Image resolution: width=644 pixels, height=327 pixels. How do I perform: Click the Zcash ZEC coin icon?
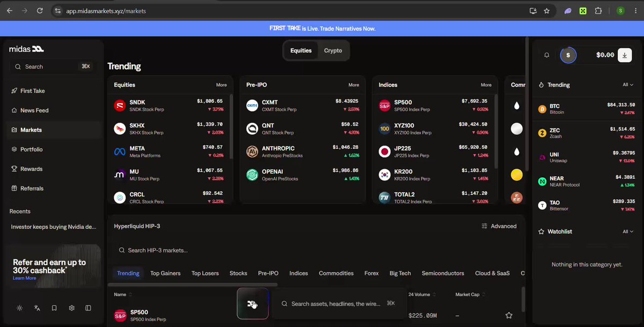click(542, 133)
